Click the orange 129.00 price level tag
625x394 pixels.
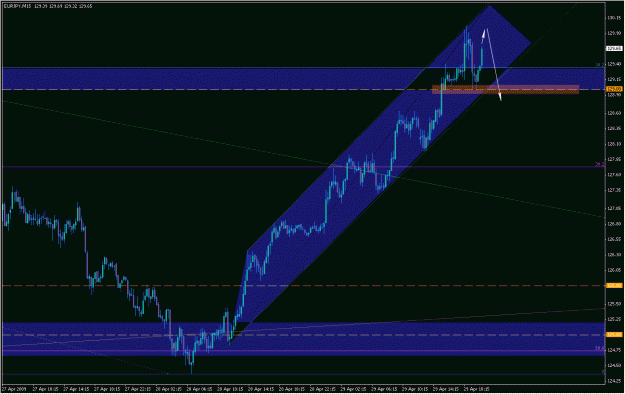pos(614,89)
